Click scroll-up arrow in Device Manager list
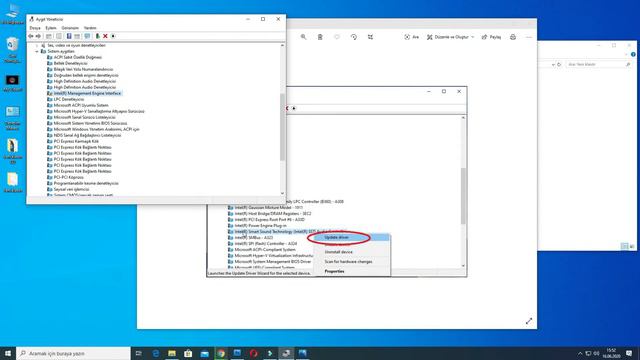The width and height of the screenshot is (640, 360). coord(282,46)
